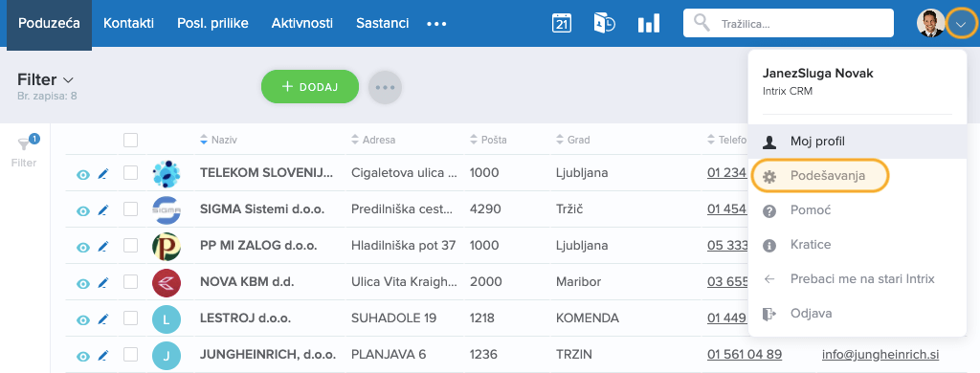Image resolution: width=980 pixels, height=373 pixels.
Task: Click the NOVA KBM red logo
Action: click(167, 282)
